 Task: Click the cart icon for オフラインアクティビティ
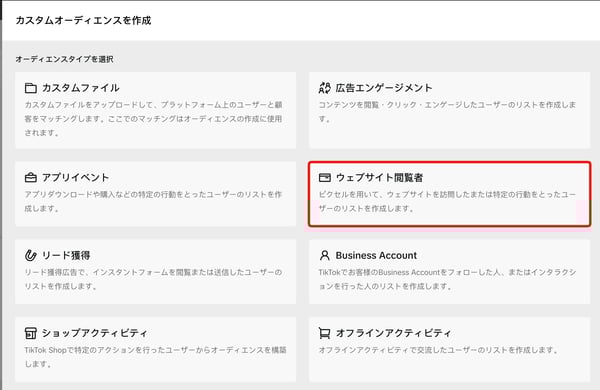(x=324, y=333)
